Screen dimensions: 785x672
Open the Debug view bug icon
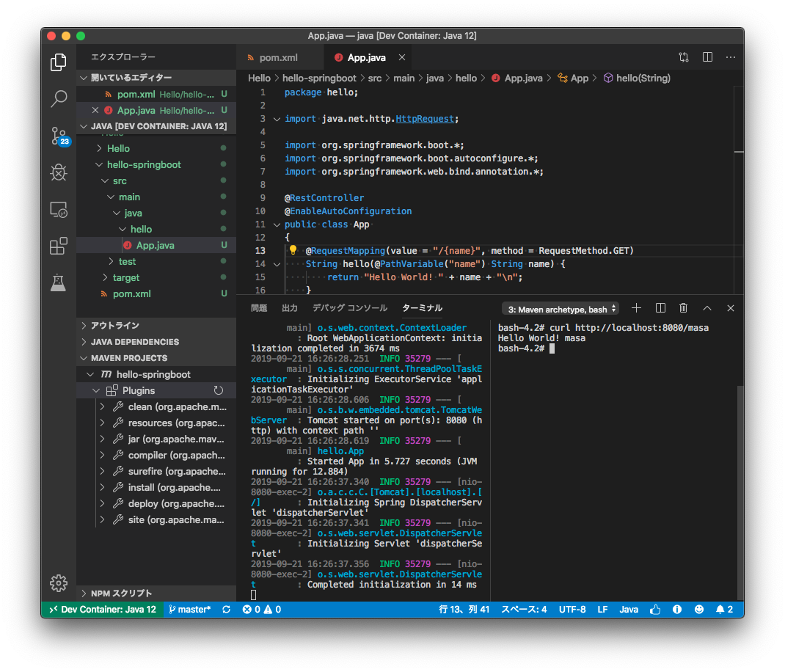click(x=59, y=172)
